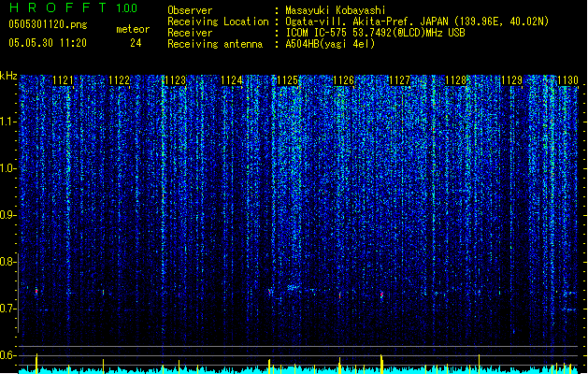This screenshot has height=374, width=588.
Task: Click the 1126 time marker
Action: click(x=343, y=80)
